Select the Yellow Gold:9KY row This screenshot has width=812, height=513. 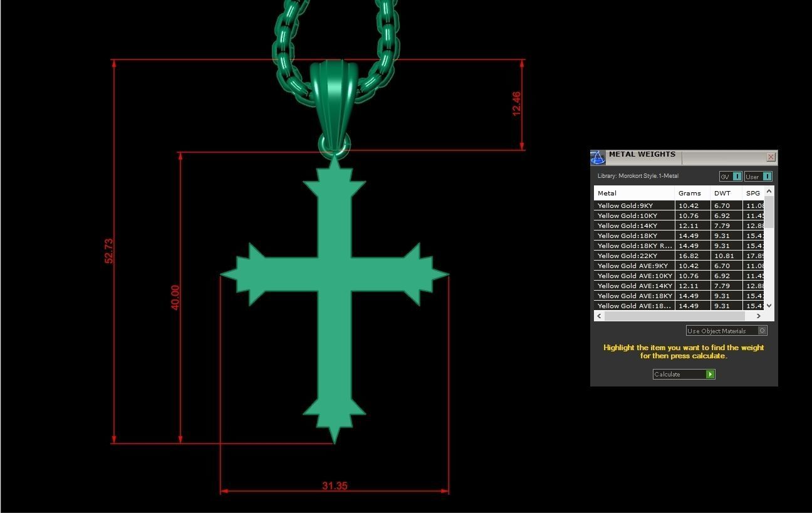(679, 205)
